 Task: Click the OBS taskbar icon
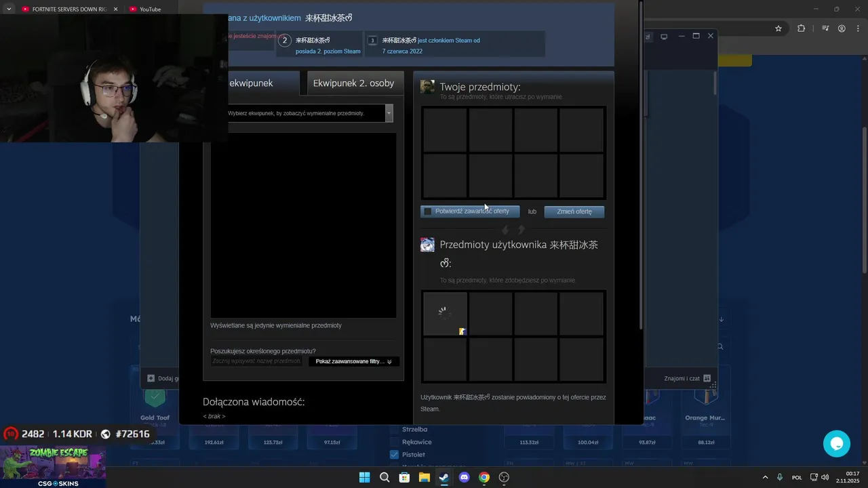point(504,477)
